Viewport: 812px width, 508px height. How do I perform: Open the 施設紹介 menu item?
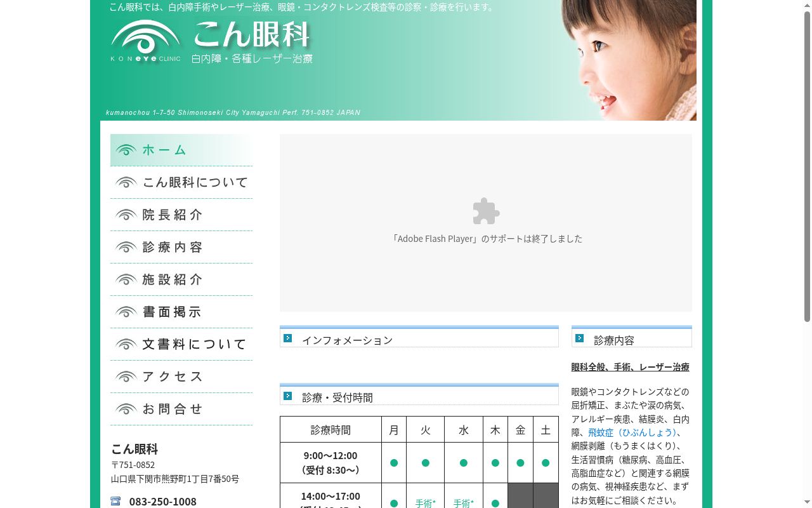click(181, 279)
